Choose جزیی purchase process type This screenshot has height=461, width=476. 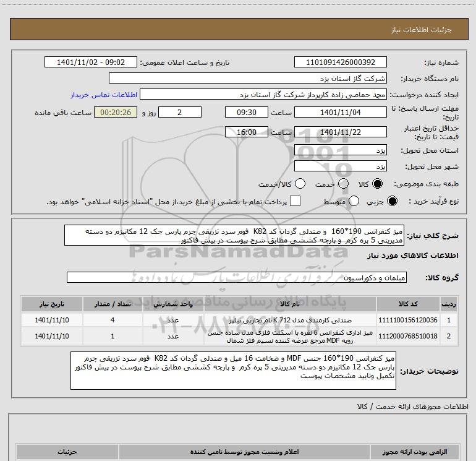click(x=392, y=201)
